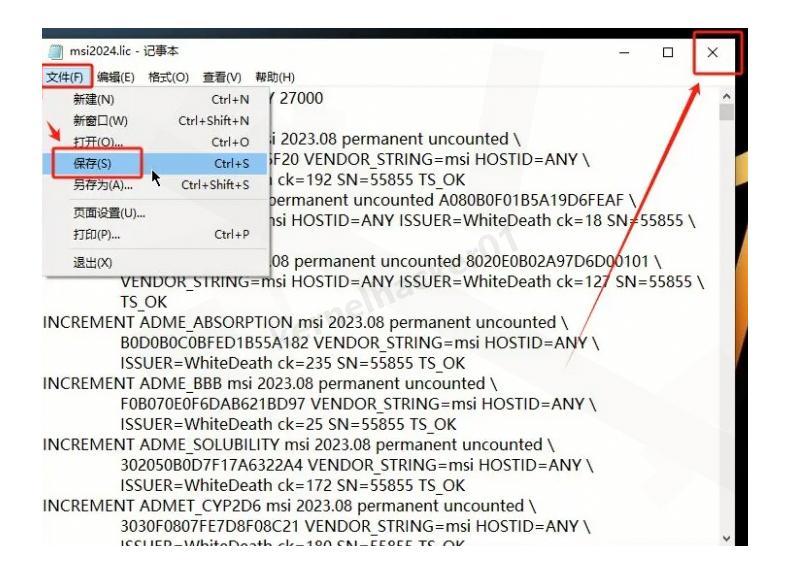Click the text 27000 on first line
Screen dimensions: 791x575
[301, 98]
